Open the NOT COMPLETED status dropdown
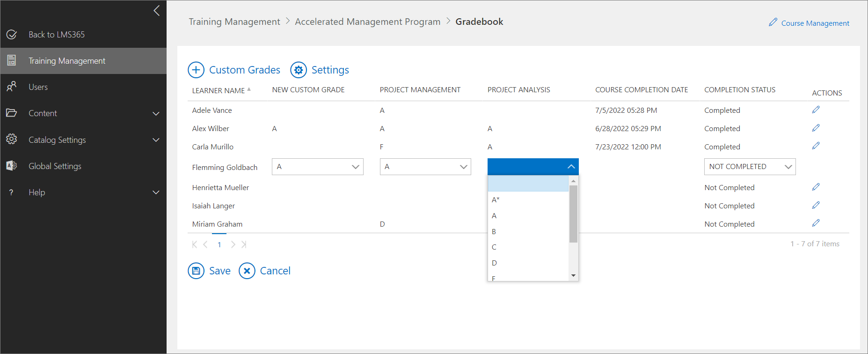The height and width of the screenshot is (354, 868). [750, 167]
